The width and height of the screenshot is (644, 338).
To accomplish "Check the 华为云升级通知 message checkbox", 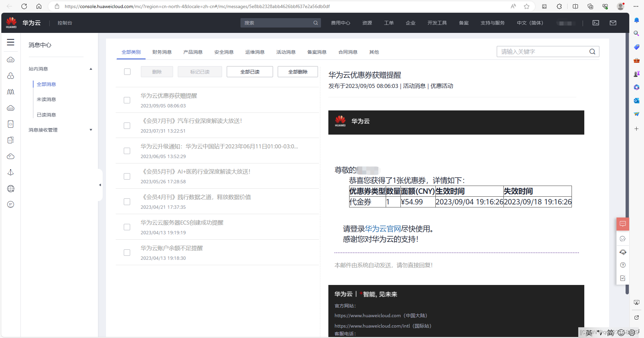I will coord(127,151).
